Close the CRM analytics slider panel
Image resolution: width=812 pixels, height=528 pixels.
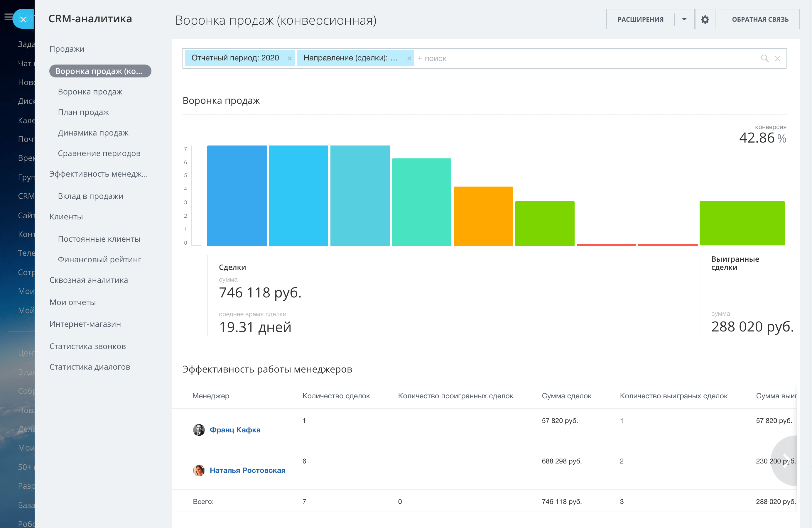pyautogui.click(x=23, y=19)
